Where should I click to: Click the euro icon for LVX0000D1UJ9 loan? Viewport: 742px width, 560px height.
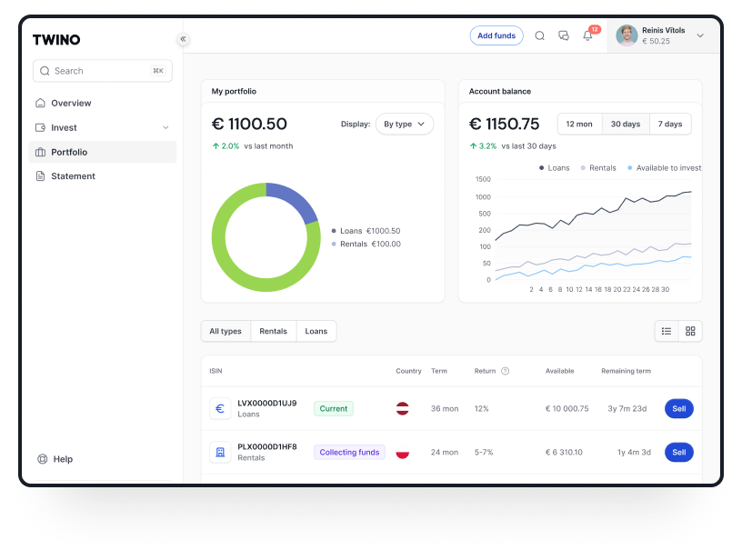point(219,409)
